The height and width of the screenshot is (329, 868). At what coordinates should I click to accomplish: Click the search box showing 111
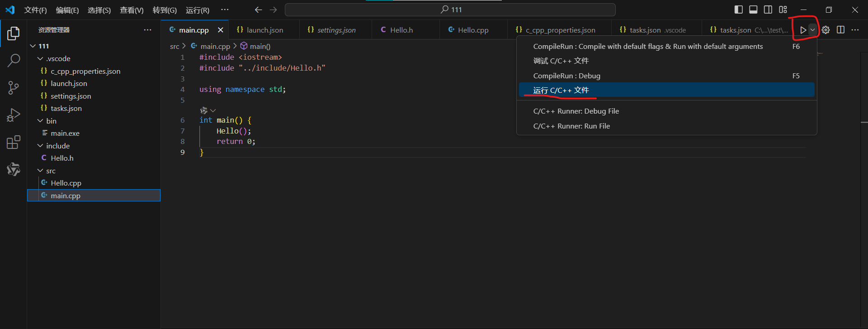tap(450, 10)
